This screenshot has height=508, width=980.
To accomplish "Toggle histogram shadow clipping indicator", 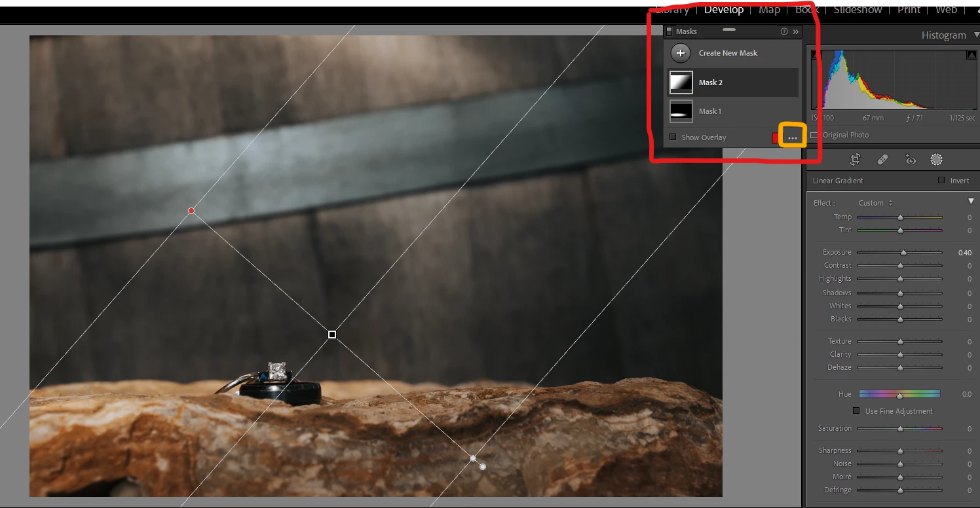I will [816, 56].
